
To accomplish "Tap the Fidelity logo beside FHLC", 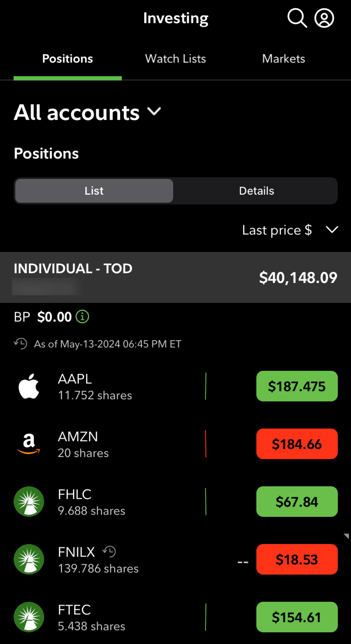I will coord(29,502).
